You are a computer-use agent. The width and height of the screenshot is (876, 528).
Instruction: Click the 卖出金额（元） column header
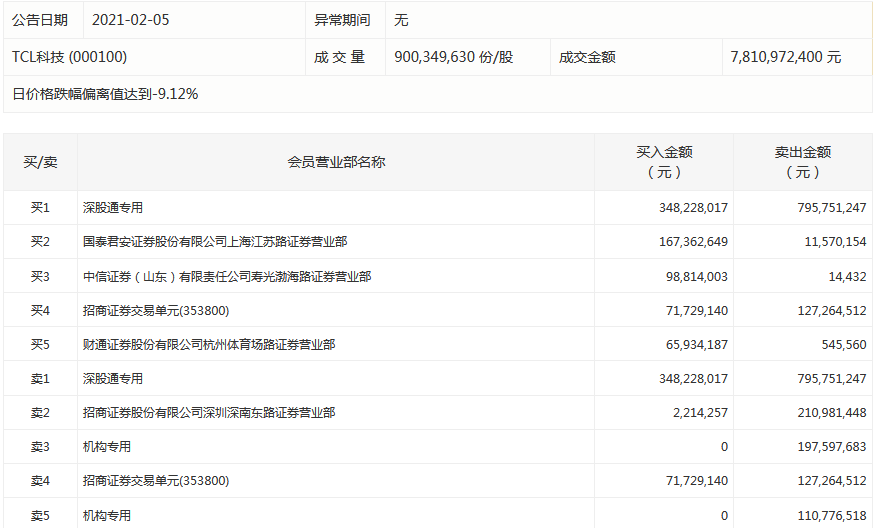[803, 162]
